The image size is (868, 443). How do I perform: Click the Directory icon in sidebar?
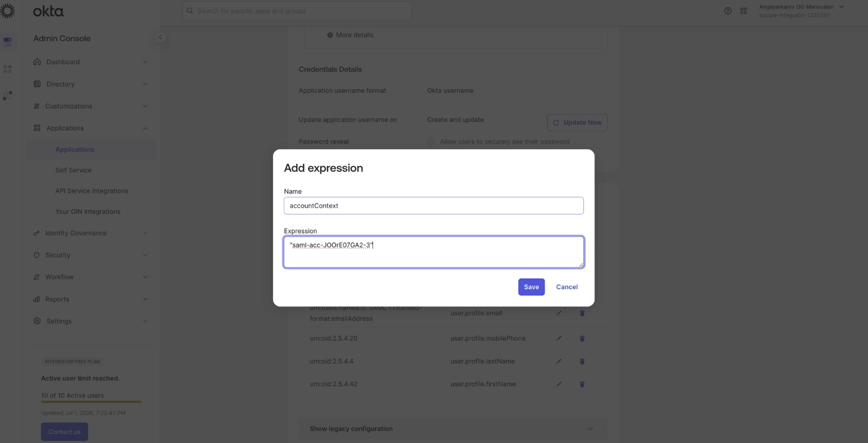click(37, 84)
